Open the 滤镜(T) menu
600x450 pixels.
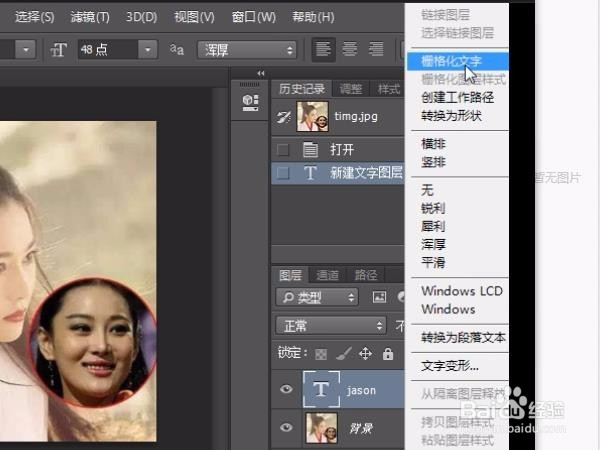coord(90,17)
